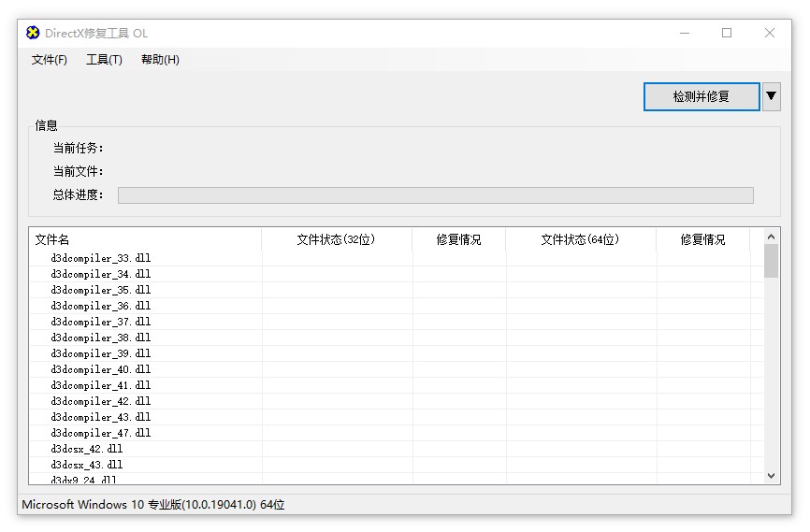
Task: Select row d3dcompiler_42.dll
Action: click(x=397, y=401)
